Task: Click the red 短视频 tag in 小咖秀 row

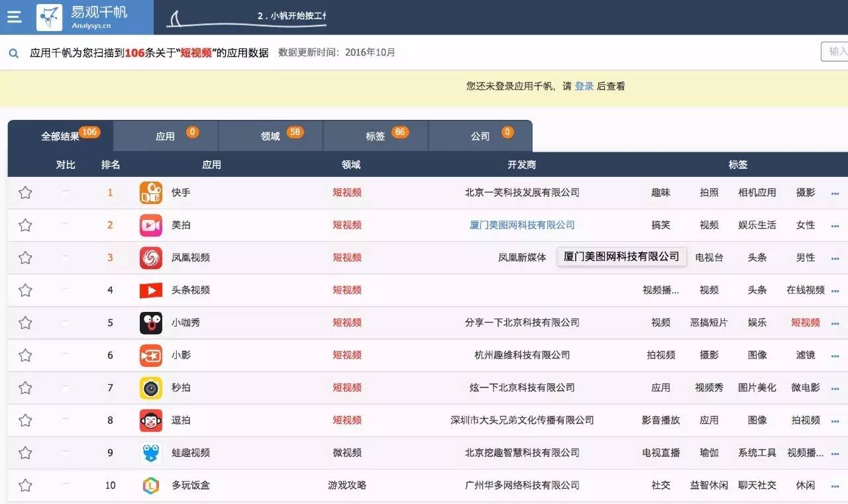Action: tap(806, 323)
